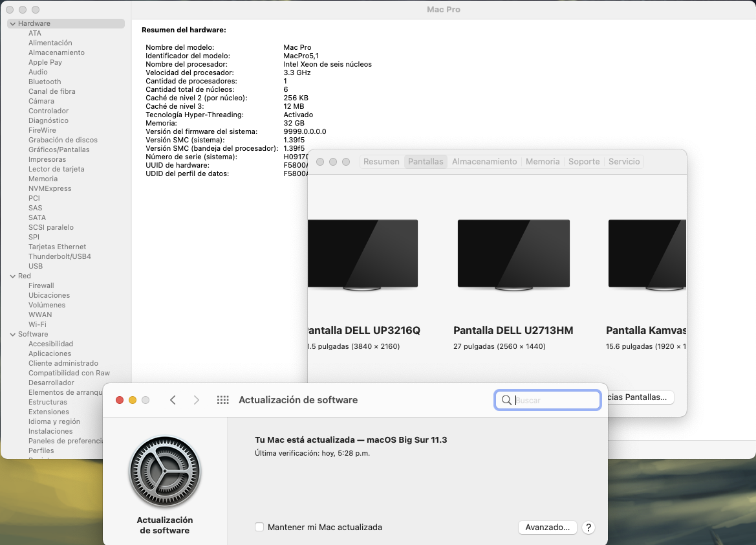756x545 pixels.
Task: Open the Servicio tab
Action: (x=624, y=162)
